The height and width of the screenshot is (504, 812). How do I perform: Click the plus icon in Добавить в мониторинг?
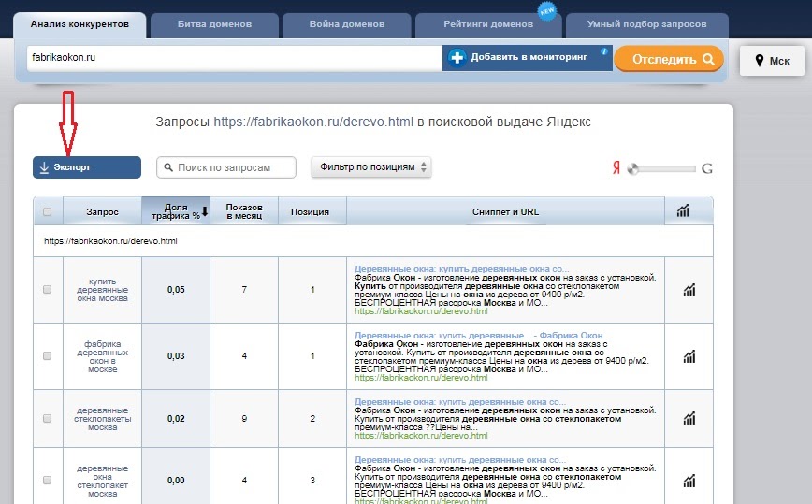[457, 57]
